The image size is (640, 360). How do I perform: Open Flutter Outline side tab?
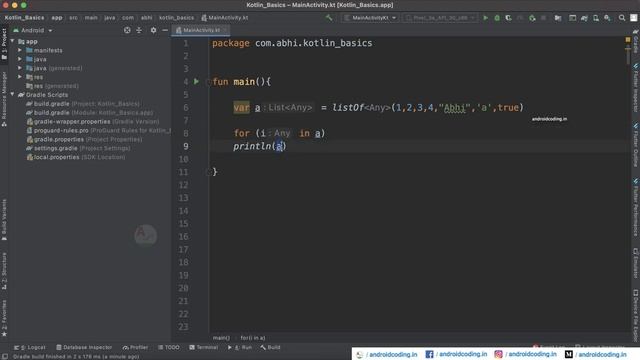click(x=636, y=144)
